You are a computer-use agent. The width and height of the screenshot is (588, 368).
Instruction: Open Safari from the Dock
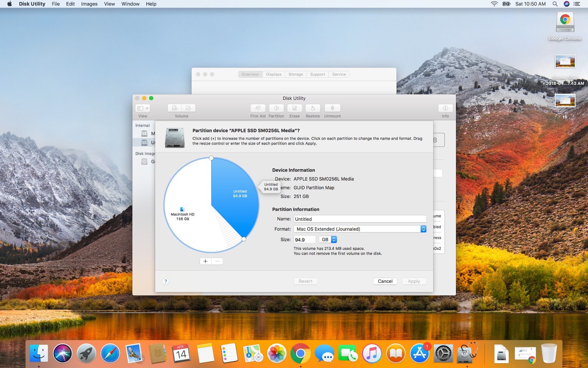tap(110, 353)
